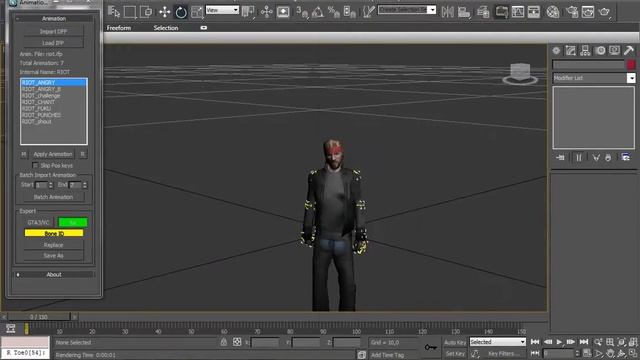The width and height of the screenshot is (640, 360).
Task: Open the Layer Manager
Action: (483, 12)
